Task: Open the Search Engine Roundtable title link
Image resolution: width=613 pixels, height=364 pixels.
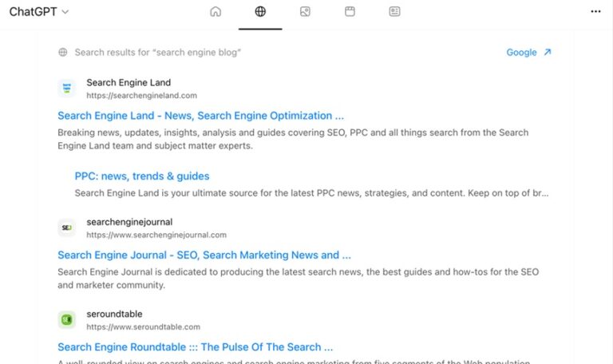Action: coord(195,347)
